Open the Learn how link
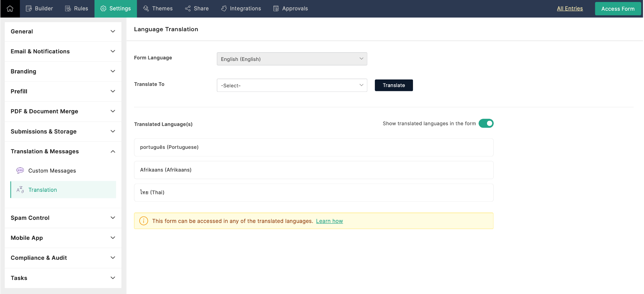 pyautogui.click(x=329, y=221)
